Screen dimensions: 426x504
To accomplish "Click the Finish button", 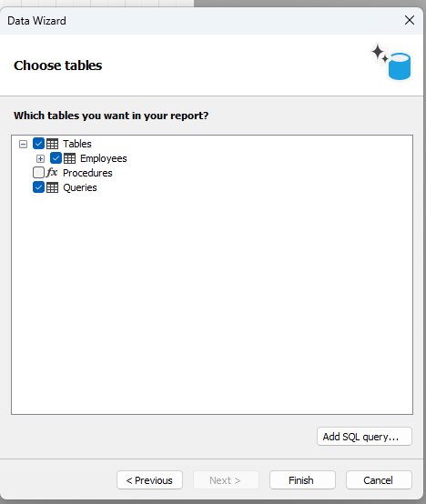I will click(x=302, y=480).
